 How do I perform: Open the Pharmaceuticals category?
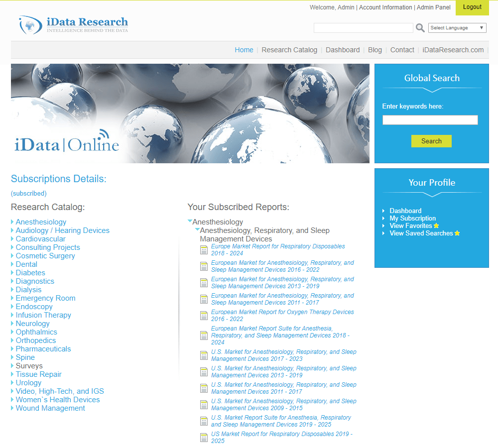pyautogui.click(x=43, y=349)
